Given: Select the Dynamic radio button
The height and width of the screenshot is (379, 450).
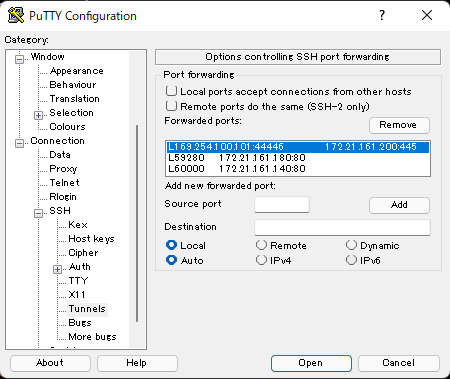Looking at the screenshot, I should (351, 245).
